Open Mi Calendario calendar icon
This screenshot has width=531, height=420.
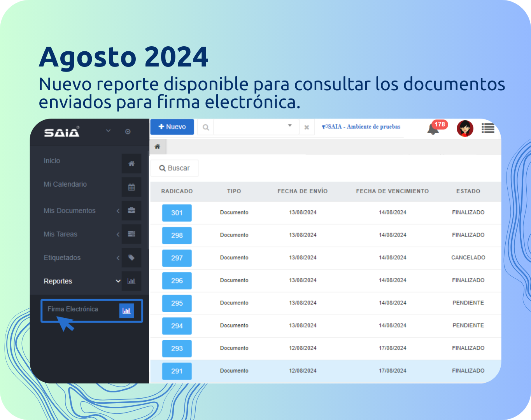(x=131, y=187)
